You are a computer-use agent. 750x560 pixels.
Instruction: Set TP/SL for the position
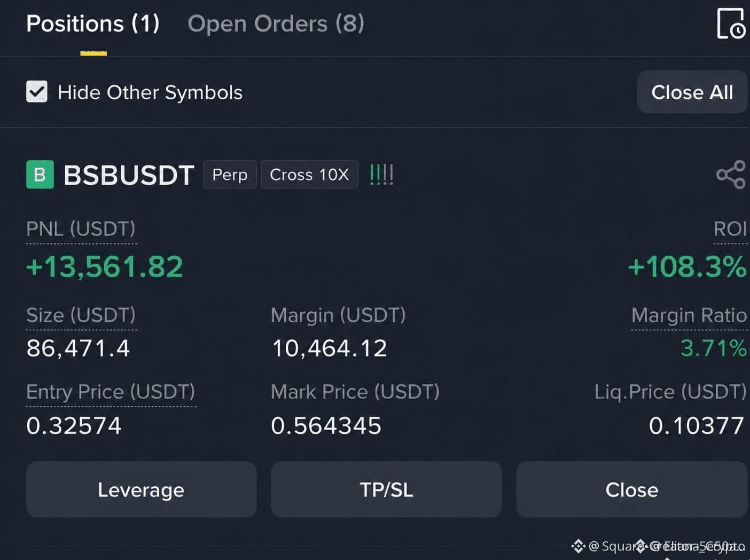click(386, 490)
